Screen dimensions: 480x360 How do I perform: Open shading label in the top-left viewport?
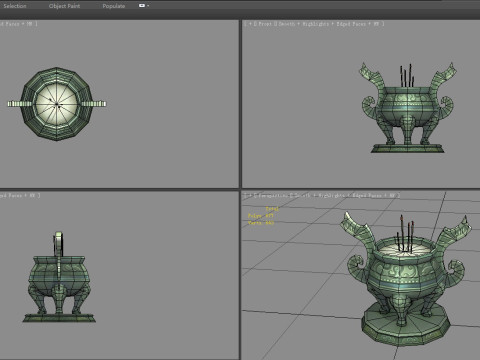click(x=18, y=24)
